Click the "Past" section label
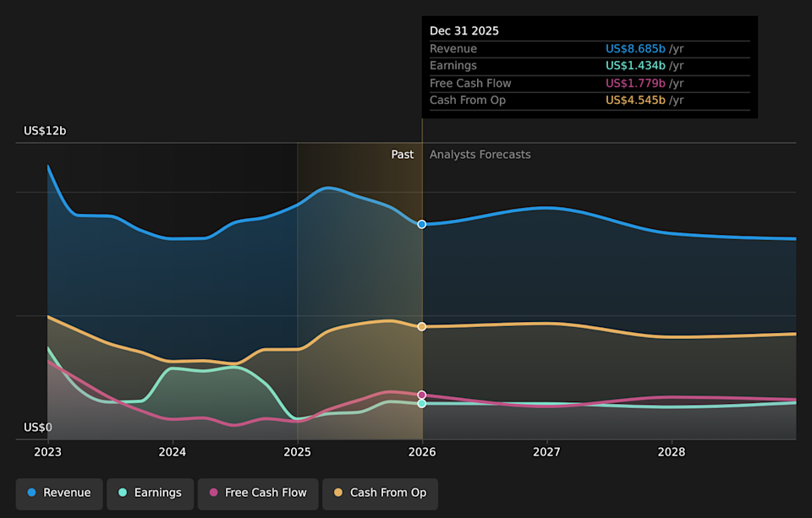The width and height of the screenshot is (812, 518). pos(403,155)
